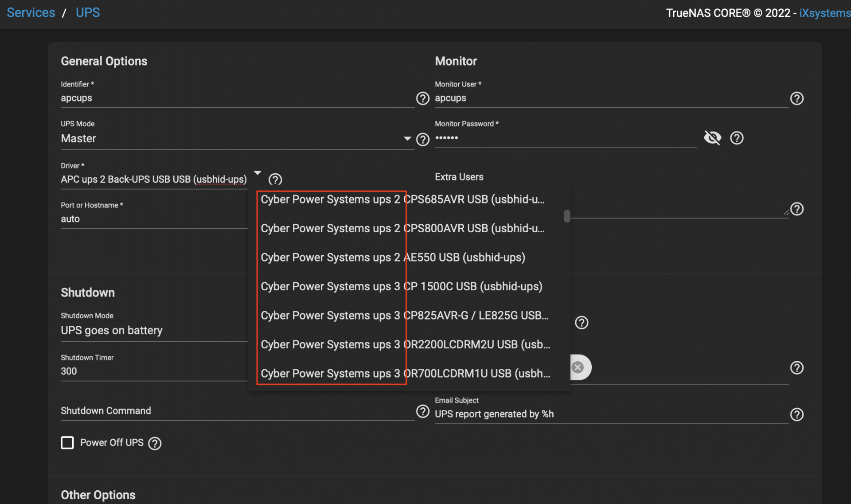Select Cyber Power Systems CPS685AVR USB driver
The width and height of the screenshot is (851, 504).
[408, 200]
